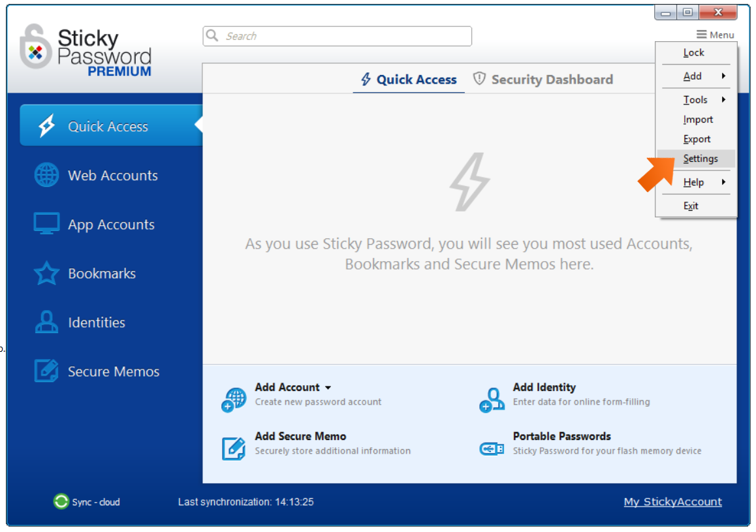Click into the Search field
This screenshot has height=532, width=756.
pos(337,36)
